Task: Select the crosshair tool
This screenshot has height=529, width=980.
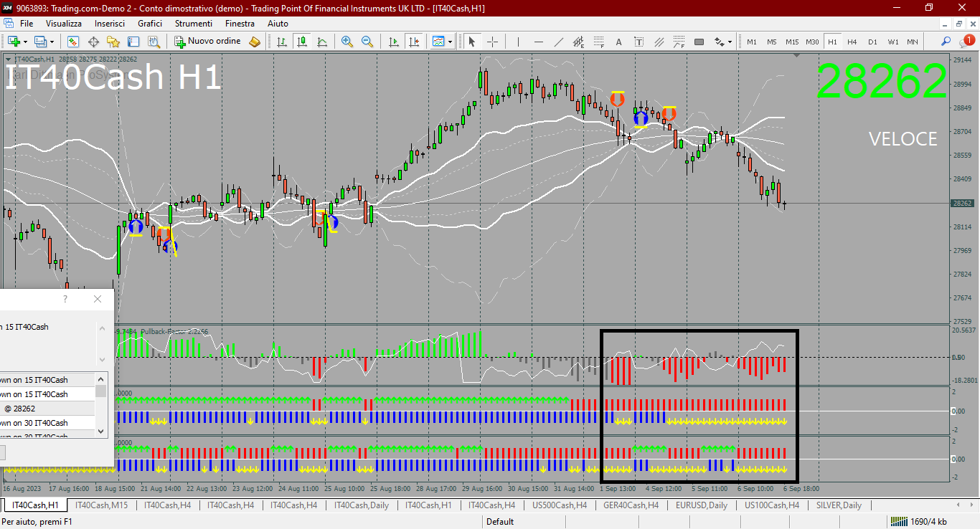Action: (492, 42)
